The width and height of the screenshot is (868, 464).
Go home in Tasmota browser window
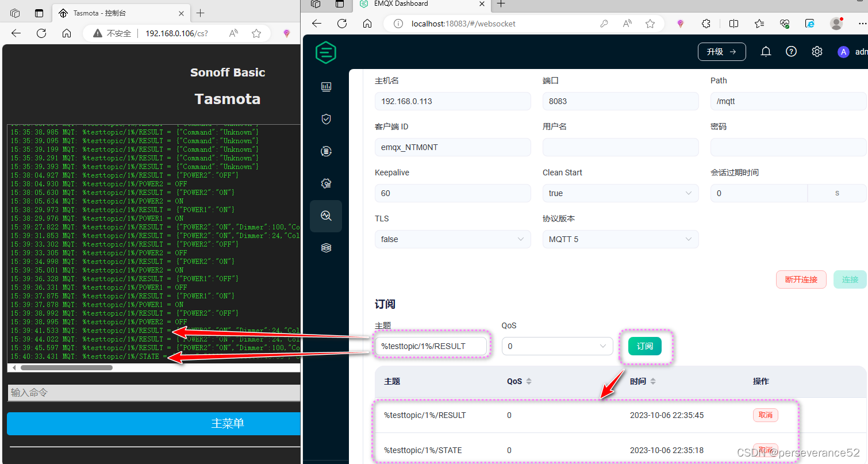(x=67, y=33)
